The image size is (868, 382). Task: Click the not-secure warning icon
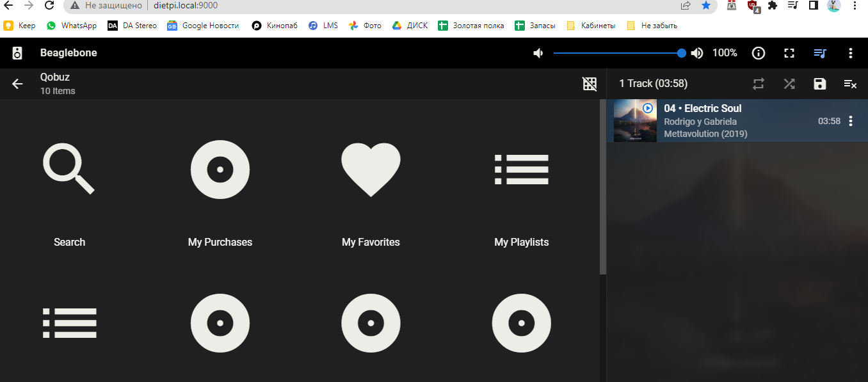pyautogui.click(x=75, y=5)
